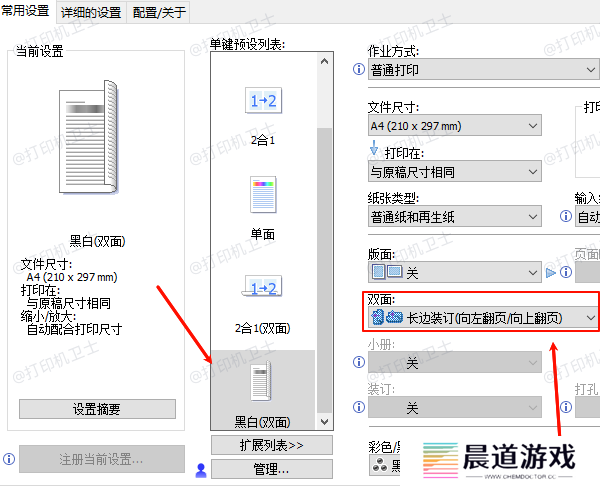Click the duplex binding icon in 双面 field

387,317
